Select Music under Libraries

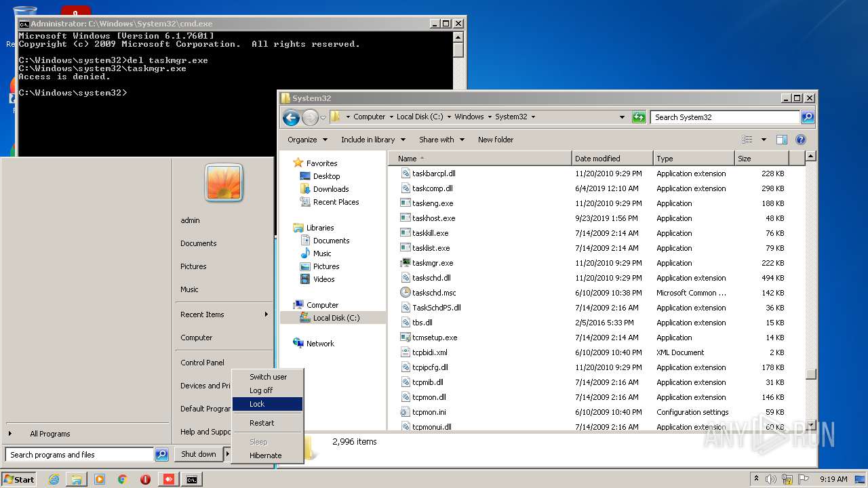point(322,253)
